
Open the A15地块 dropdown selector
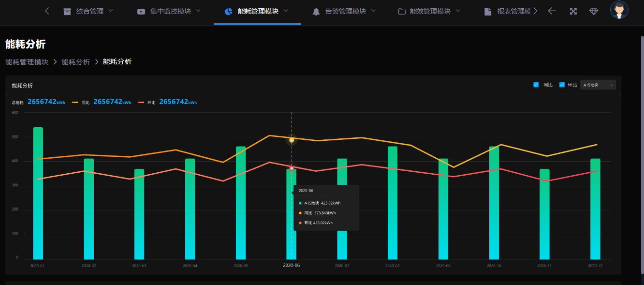tap(598, 85)
